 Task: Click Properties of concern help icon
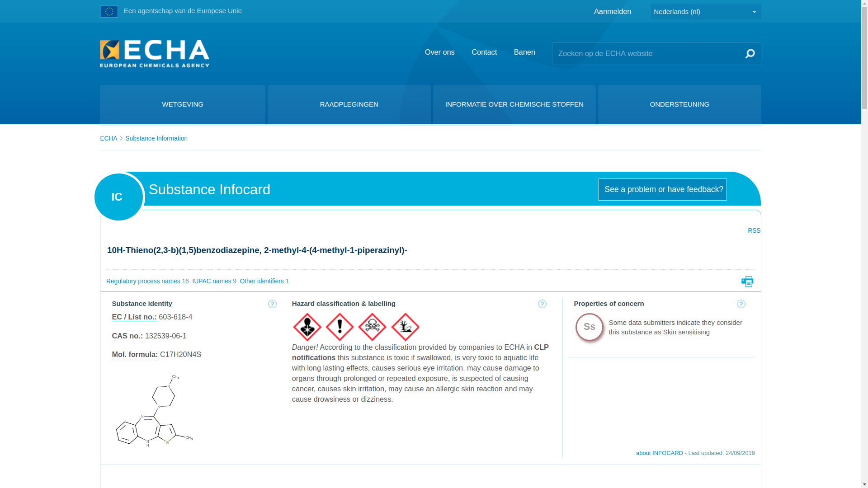[741, 304]
